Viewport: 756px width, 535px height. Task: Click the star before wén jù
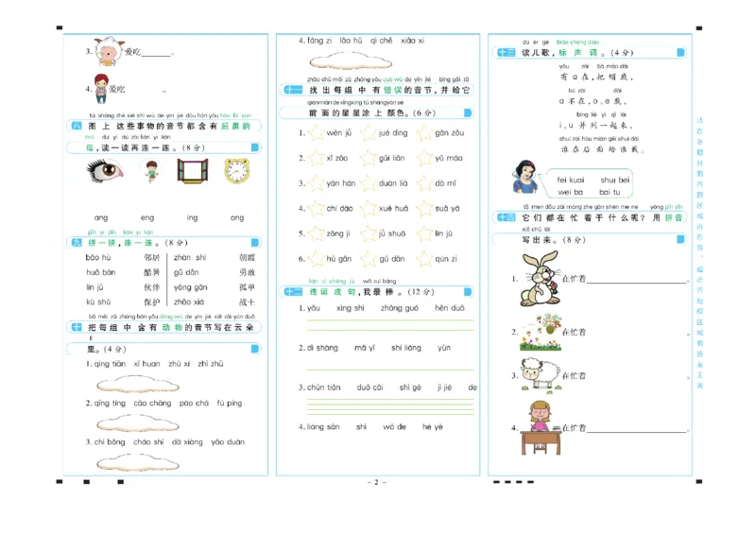point(316,132)
